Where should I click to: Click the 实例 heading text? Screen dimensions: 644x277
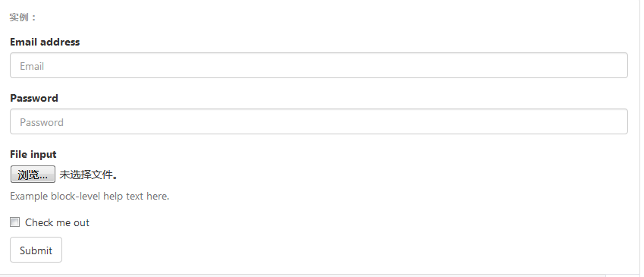tap(23, 17)
